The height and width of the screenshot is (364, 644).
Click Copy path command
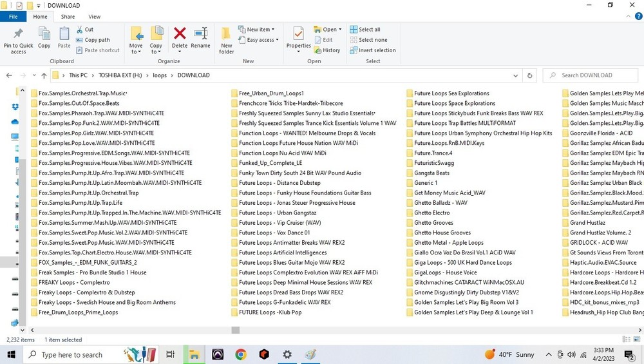pos(93,40)
